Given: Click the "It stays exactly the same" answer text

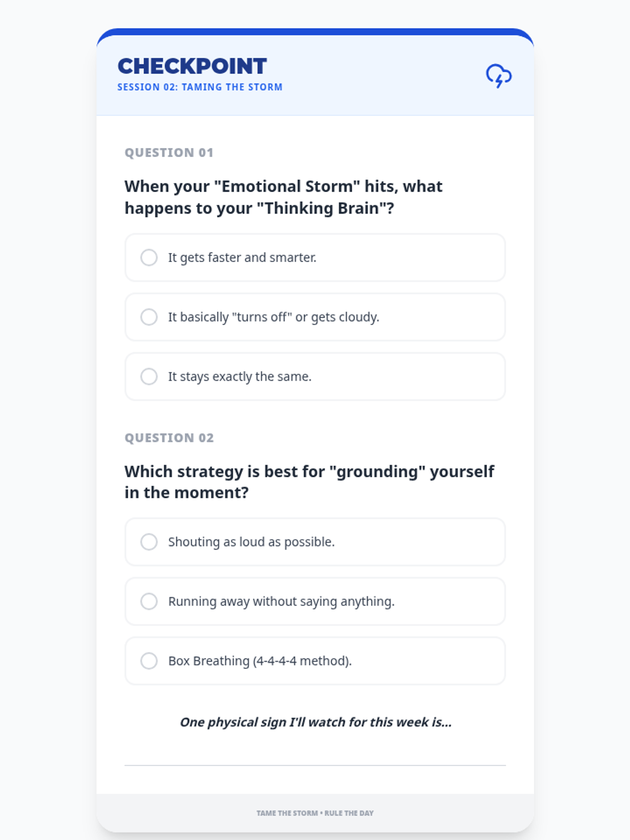Looking at the screenshot, I should pos(240,376).
